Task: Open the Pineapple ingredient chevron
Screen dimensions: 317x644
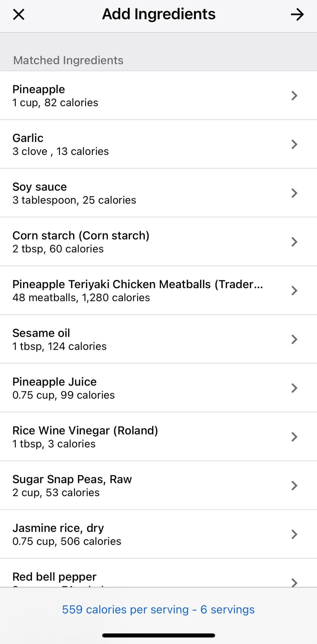Action: [294, 96]
